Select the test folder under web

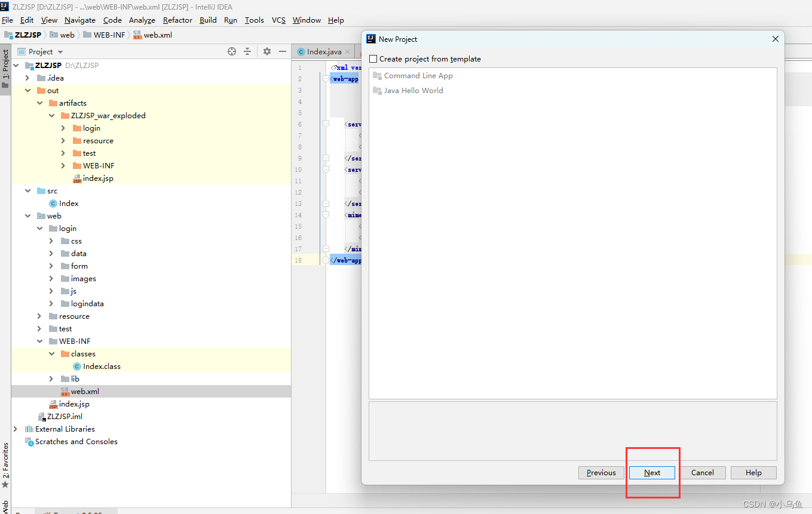pos(151,329)
